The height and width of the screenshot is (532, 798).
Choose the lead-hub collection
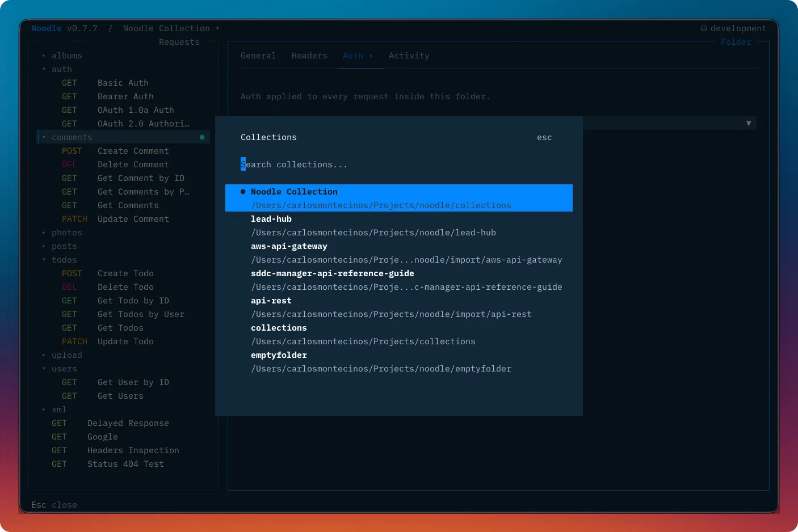click(x=399, y=225)
